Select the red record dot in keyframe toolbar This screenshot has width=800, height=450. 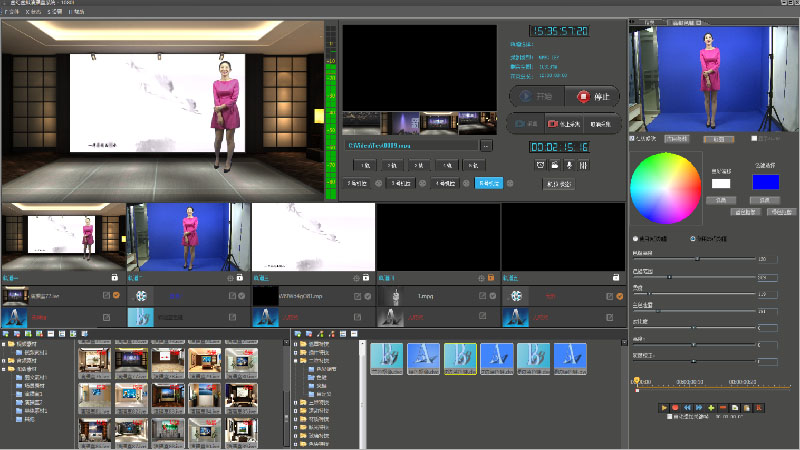click(x=675, y=408)
